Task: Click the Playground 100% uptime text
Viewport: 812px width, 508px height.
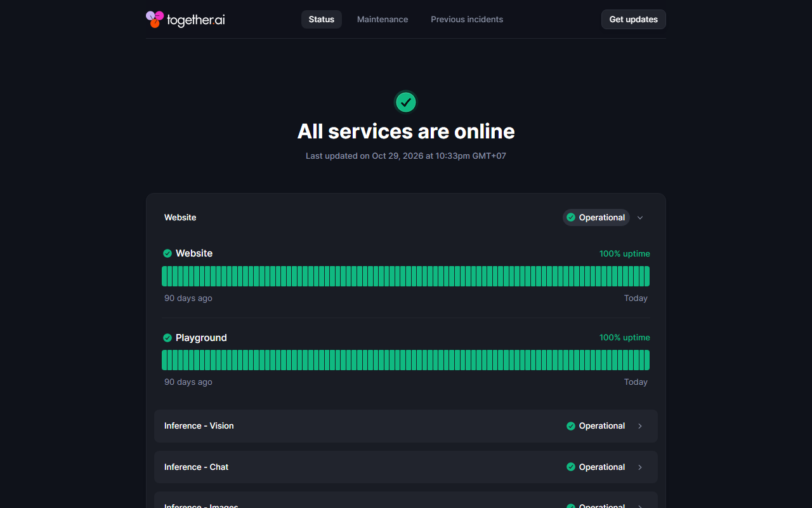Action: [x=625, y=337]
